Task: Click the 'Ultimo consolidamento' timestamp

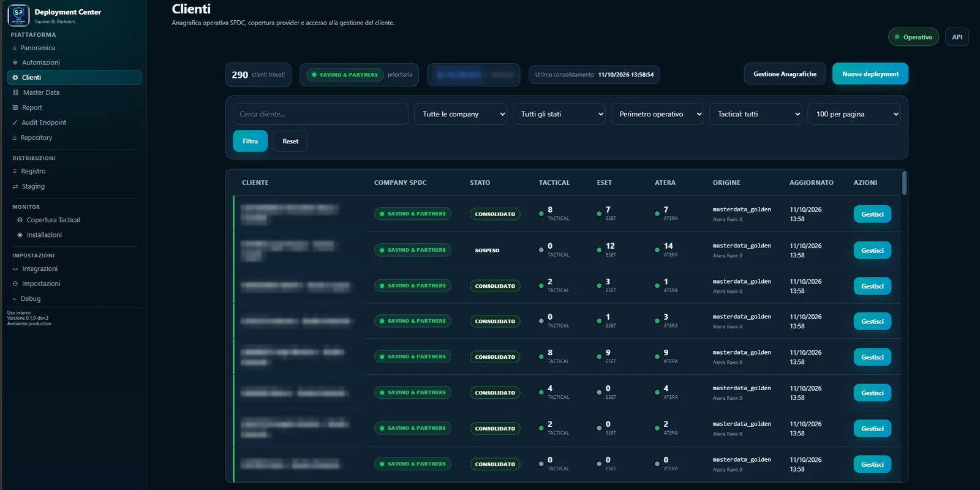Action: [594, 75]
